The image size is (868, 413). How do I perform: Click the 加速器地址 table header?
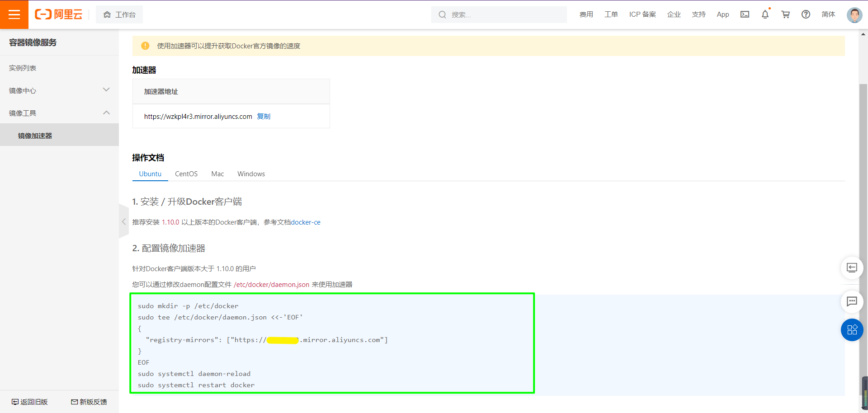231,91
